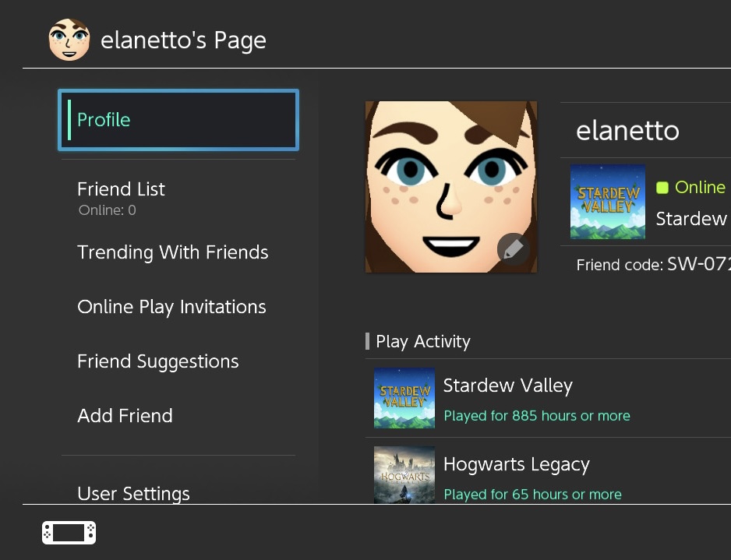Click Stardew Valley title in Play Activity

pos(507,386)
